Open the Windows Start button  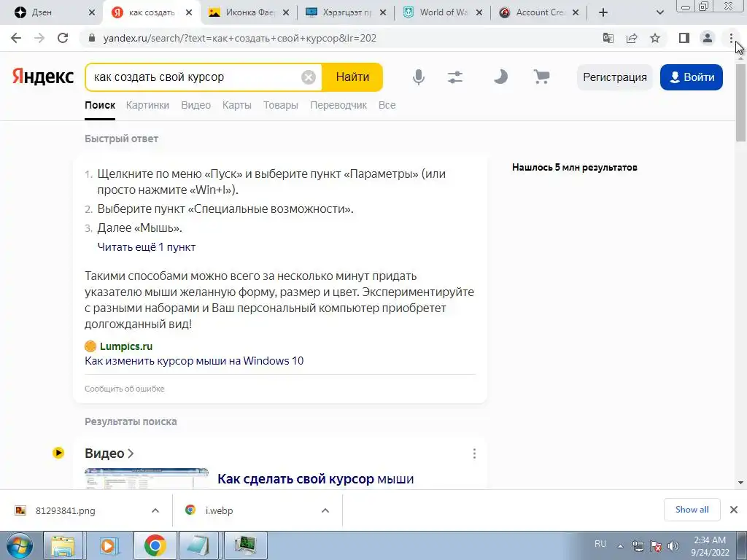18,545
